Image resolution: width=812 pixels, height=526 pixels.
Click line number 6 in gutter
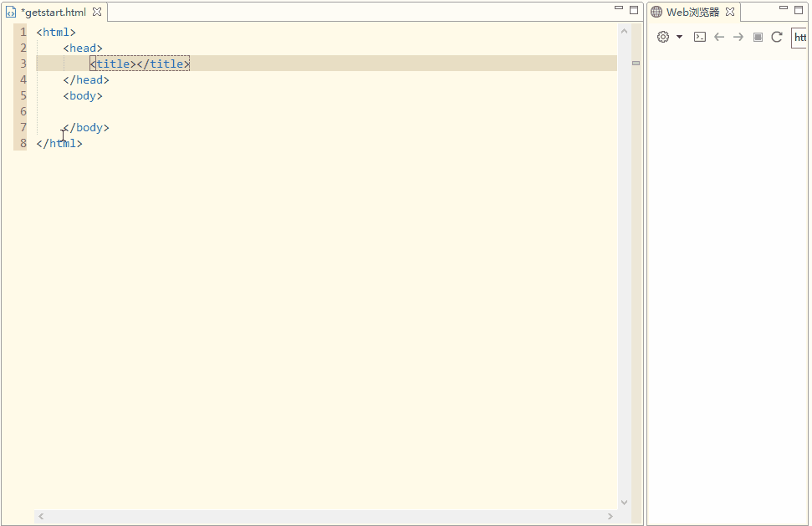click(x=23, y=111)
